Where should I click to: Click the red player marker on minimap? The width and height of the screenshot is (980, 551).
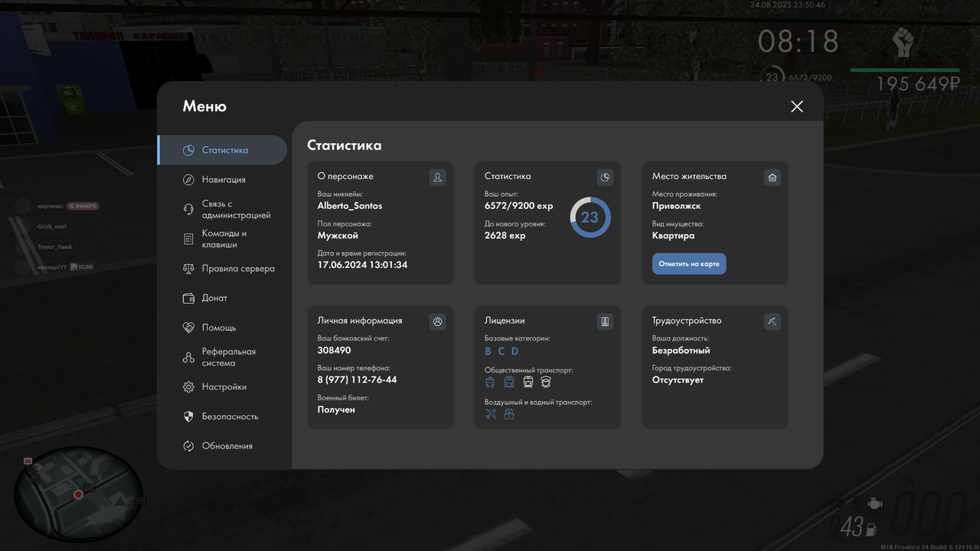tap(77, 495)
